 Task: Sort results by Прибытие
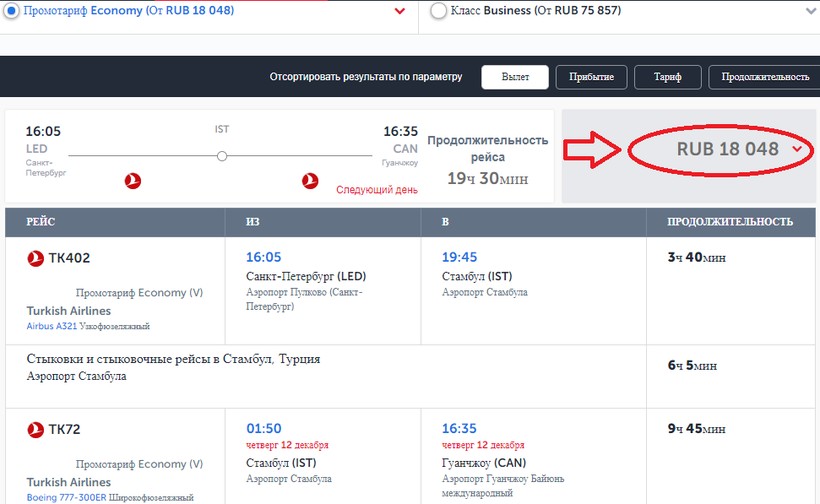click(x=591, y=77)
